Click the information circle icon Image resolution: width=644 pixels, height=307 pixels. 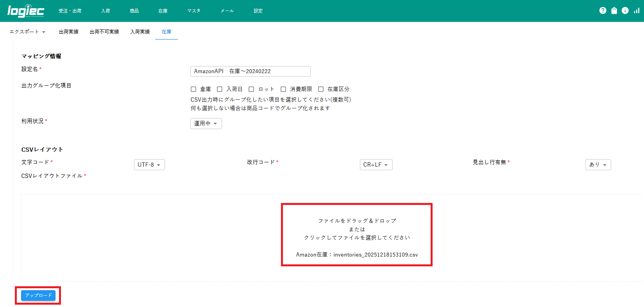[x=625, y=11]
